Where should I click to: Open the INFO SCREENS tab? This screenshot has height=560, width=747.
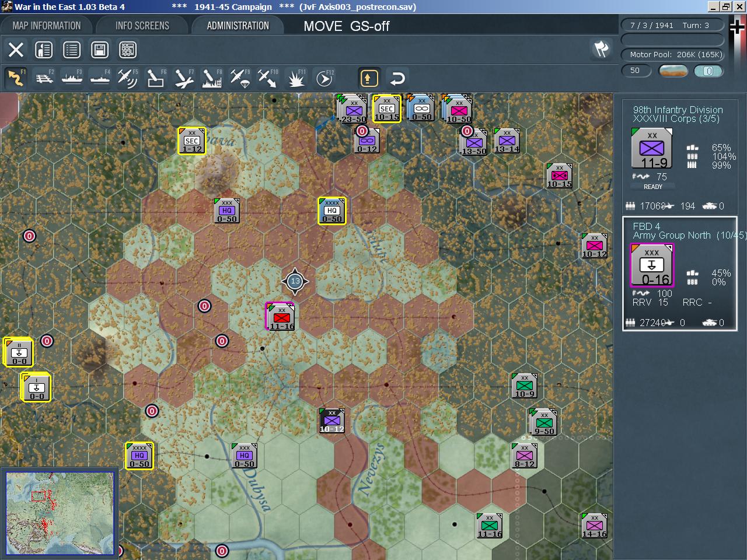(142, 26)
